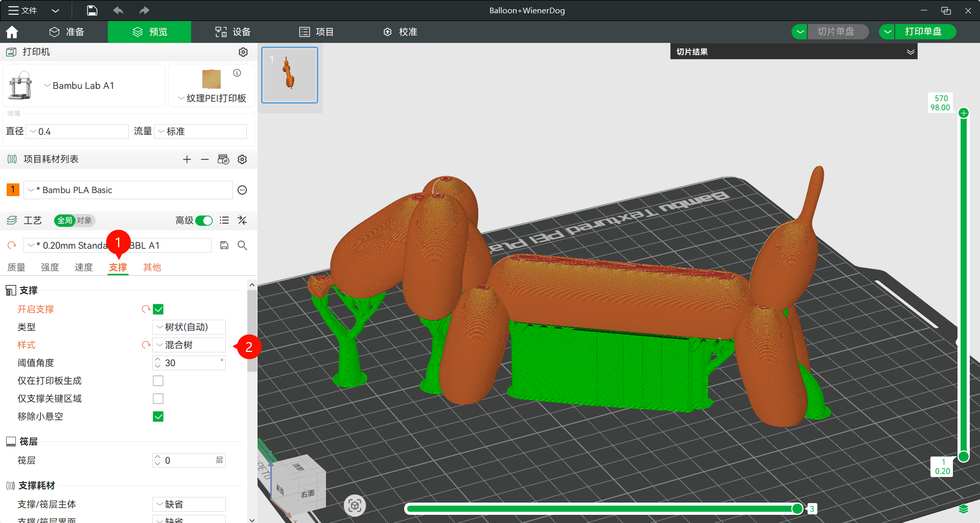Open printer settings gear icon
This screenshot has width=980, height=523.
click(x=243, y=52)
